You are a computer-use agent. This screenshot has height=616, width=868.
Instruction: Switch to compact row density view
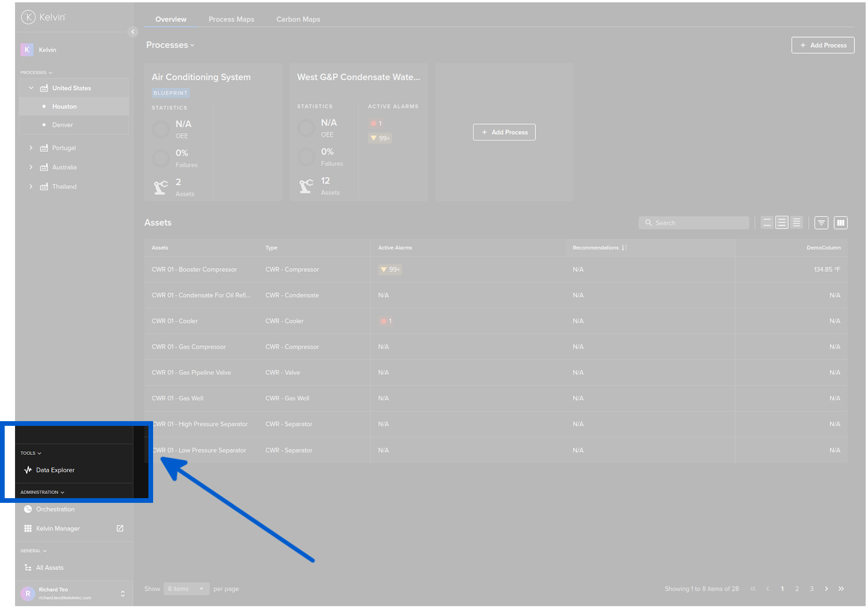[796, 223]
